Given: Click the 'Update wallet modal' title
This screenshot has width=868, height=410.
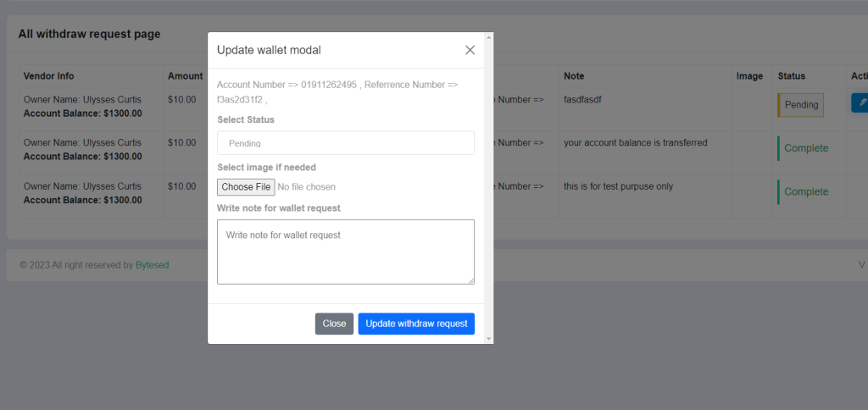Looking at the screenshot, I should pyautogui.click(x=269, y=50).
